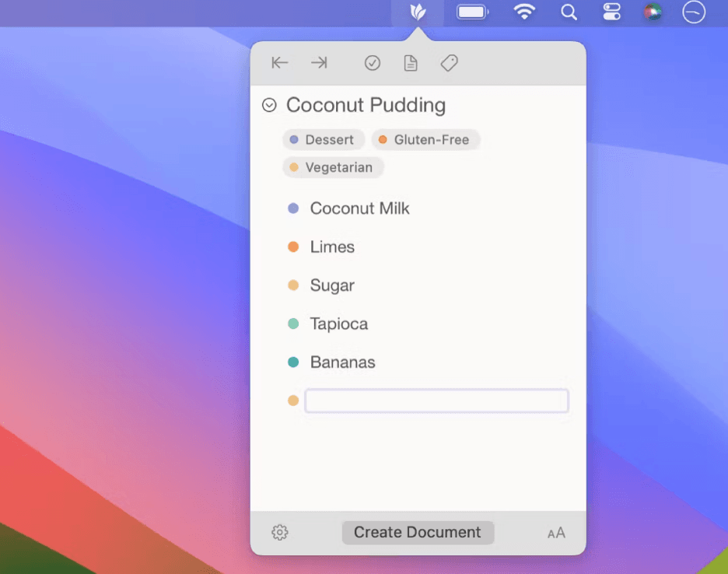
Task: Open the Wi-Fi menu in menu bar
Action: pyautogui.click(x=525, y=12)
